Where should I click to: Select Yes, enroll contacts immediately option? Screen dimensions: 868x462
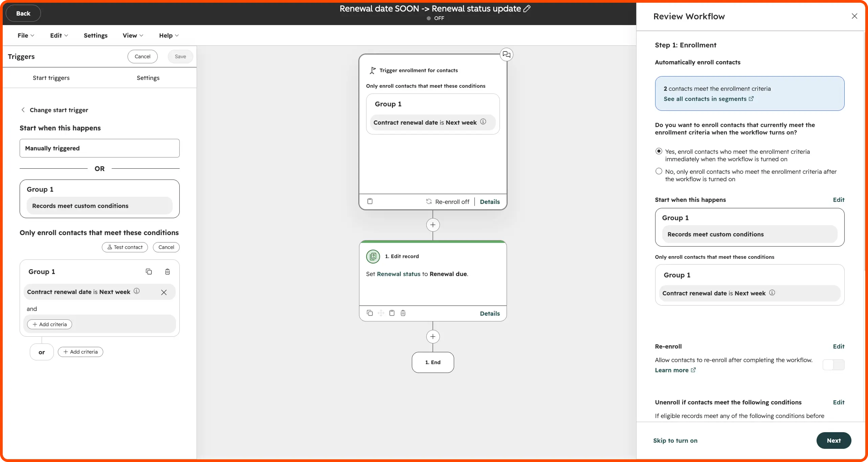tap(659, 151)
